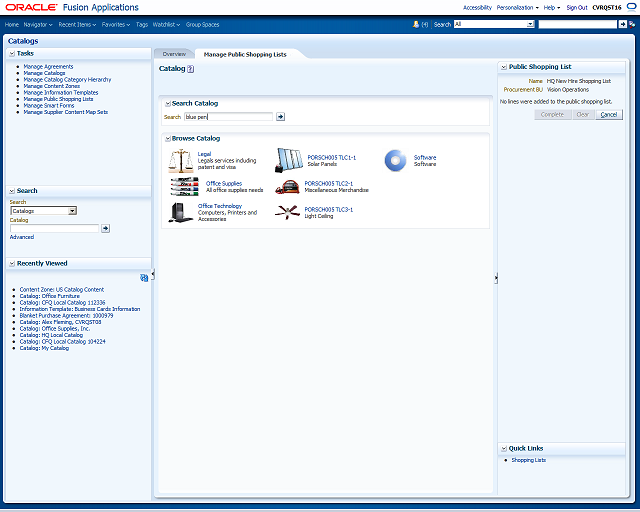Click the sidebar Catalog search go arrow
Screen dimensions: 640x512
[x=106, y=228]
